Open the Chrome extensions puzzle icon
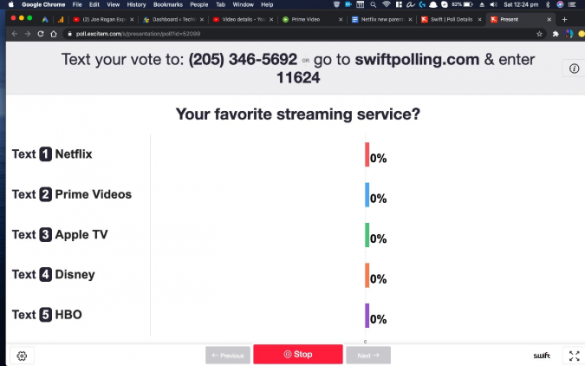The height and width of the screenshot is (366, 585). pos(556,34)
